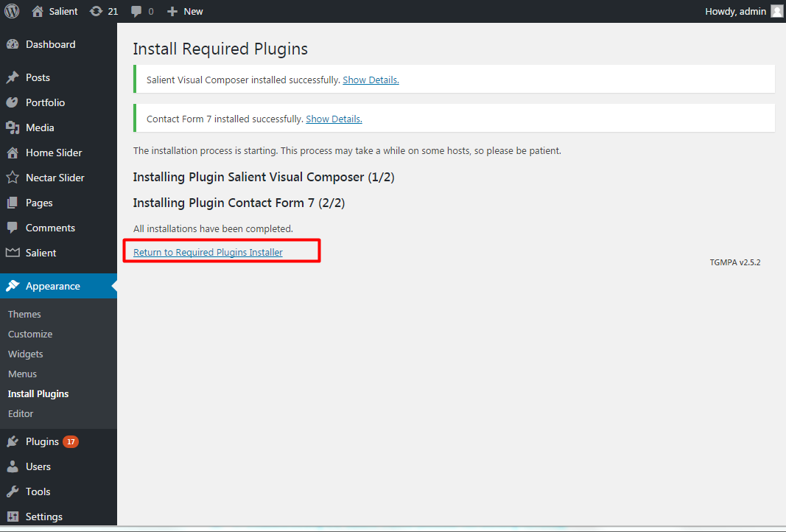Click 'All installations have been completed.' text

click(x=213, y=228)
